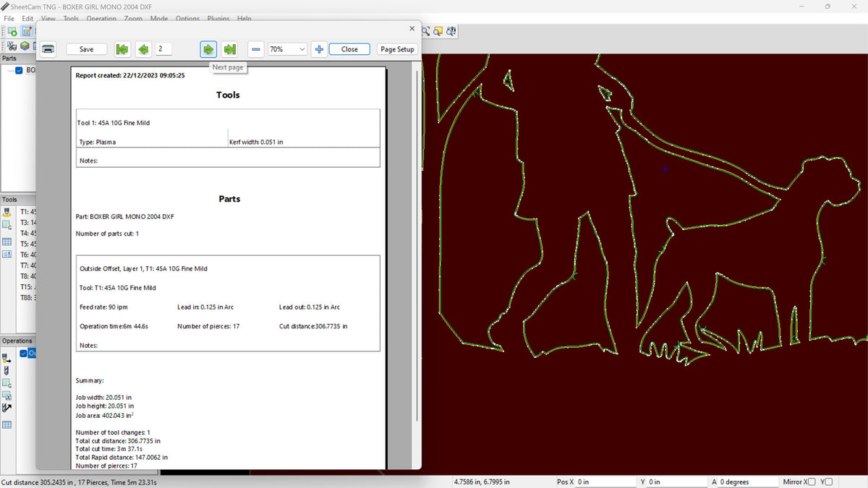This screenshot has height=488, width=868.
Task: Click the new code snippet icon in Tools panel
Action: click(x=7, y=226)
